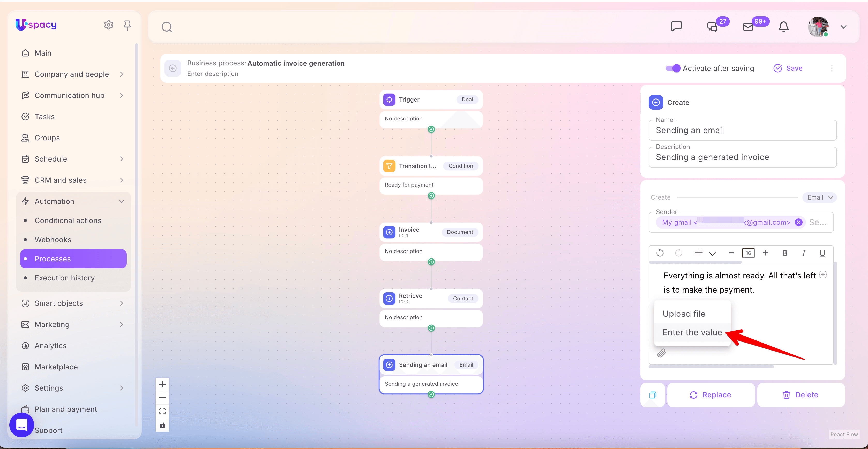Click the redo icon in editor toolbar

click(679, 253)
